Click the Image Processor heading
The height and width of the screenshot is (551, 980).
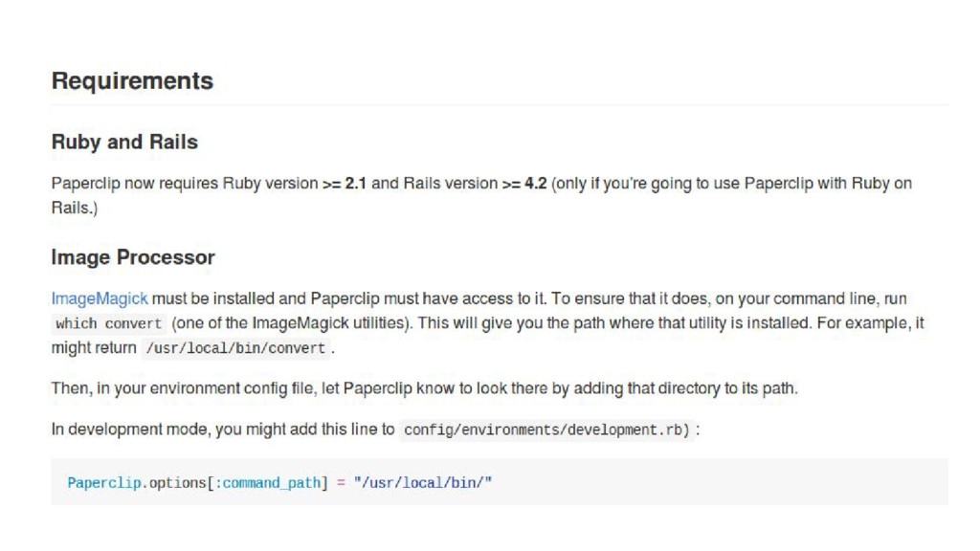click(133, 257)
